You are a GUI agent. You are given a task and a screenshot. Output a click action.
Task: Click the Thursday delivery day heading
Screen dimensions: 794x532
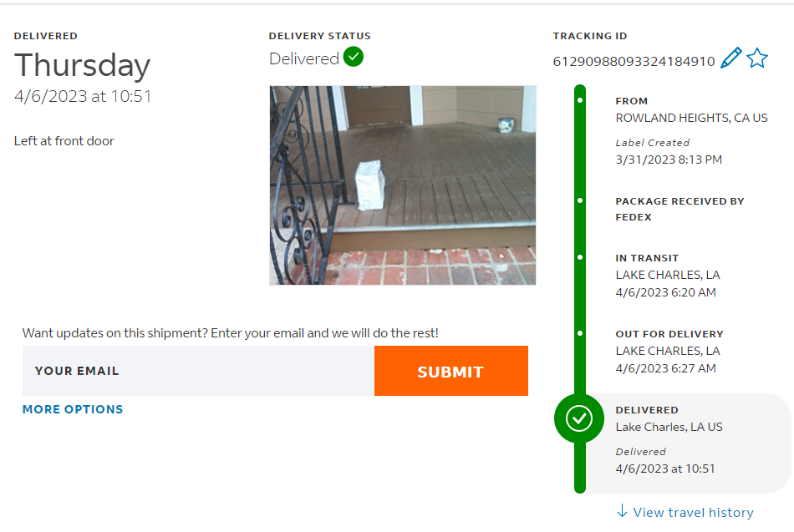point(83,65)
